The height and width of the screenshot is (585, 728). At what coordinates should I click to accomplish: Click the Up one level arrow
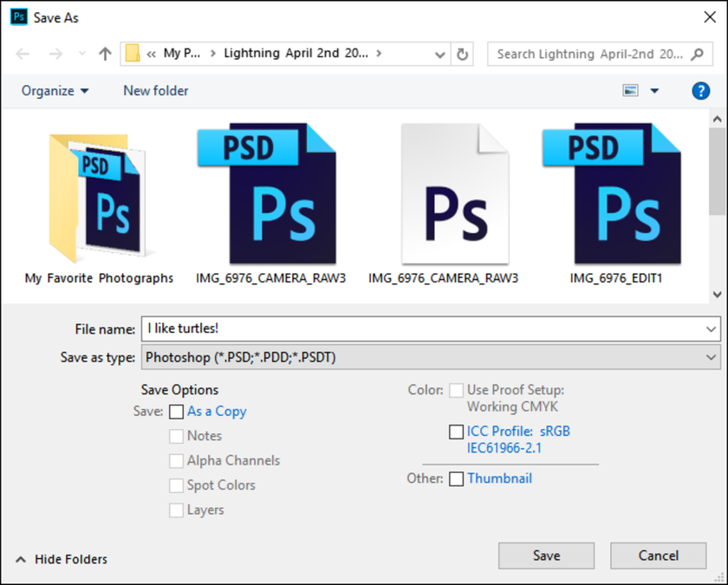[x=105, y=54]
